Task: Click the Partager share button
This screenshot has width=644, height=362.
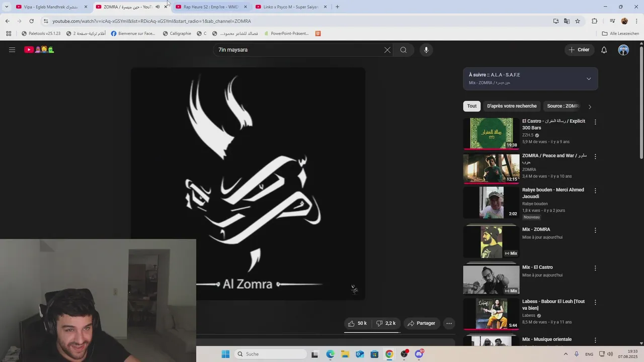Action: pos(422,323)
